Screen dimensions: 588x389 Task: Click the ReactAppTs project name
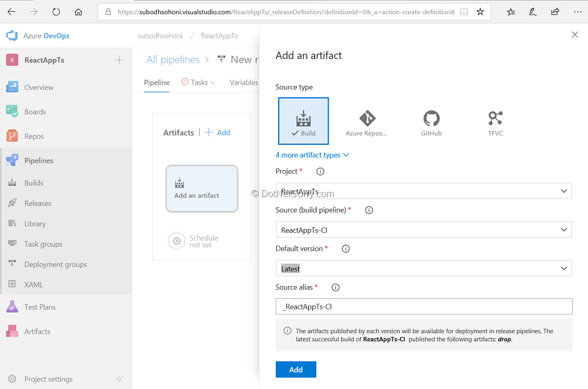point(44,60)
